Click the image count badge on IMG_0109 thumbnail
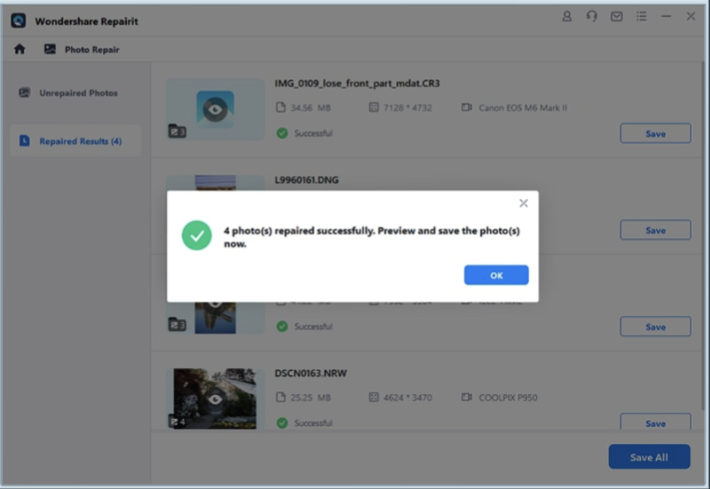The height and width of the screenshot is (489, 710). 177,131
